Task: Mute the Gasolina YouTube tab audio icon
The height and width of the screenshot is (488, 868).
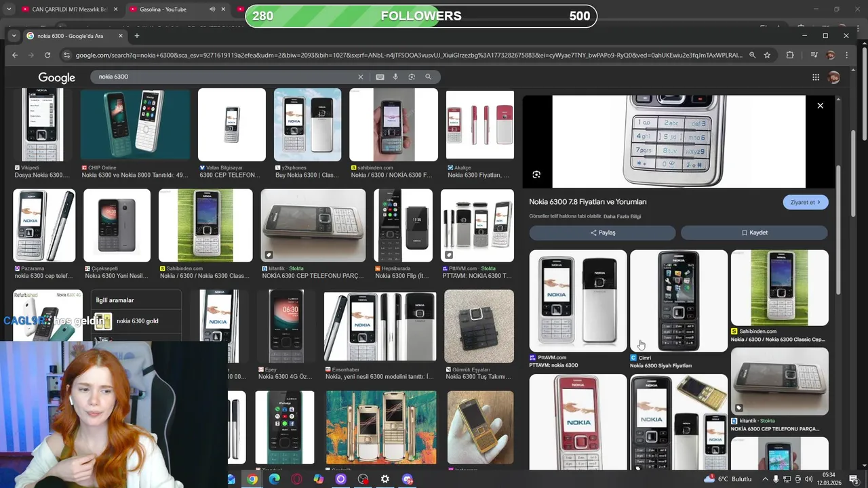Action: [212, 9]
